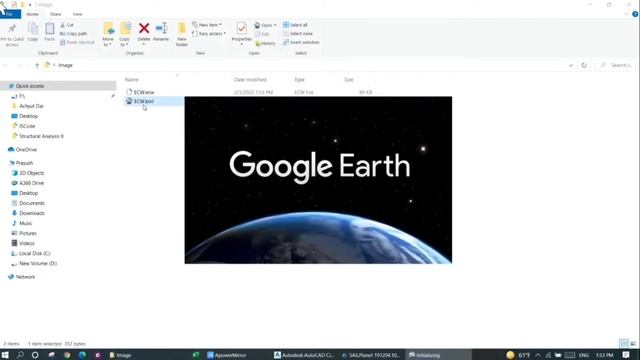Open New Volume (D:)
640x360 pixels.
38,264
